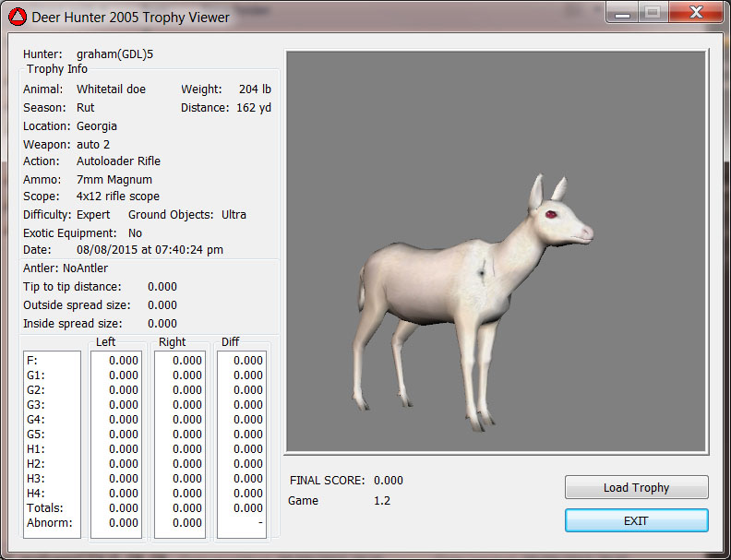
Task: Click the EXIT button
Action: pos(636,520)
